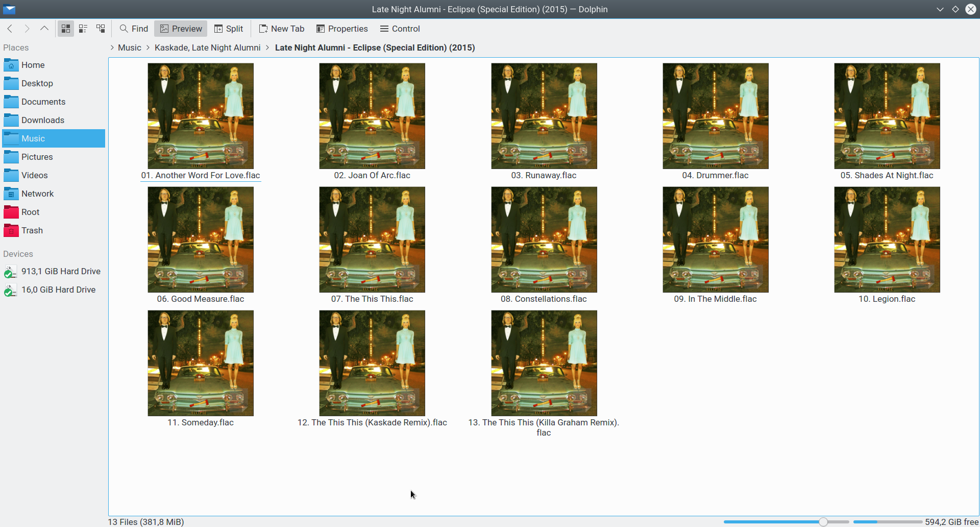Open Videos in Places

point(54,175)
